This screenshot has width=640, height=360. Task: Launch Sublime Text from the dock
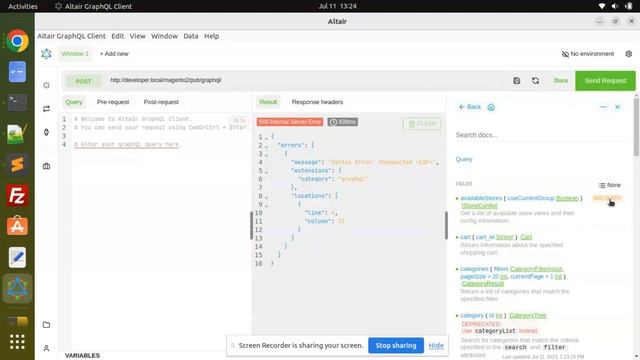[17, 164]
